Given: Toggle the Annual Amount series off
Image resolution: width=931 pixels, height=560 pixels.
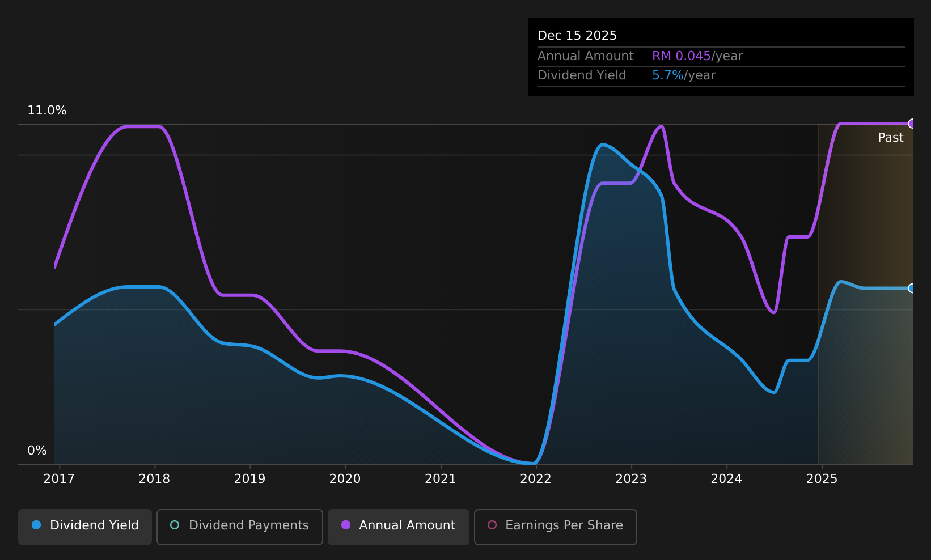Looking at the screenshot, I should [x=399, y=527].
